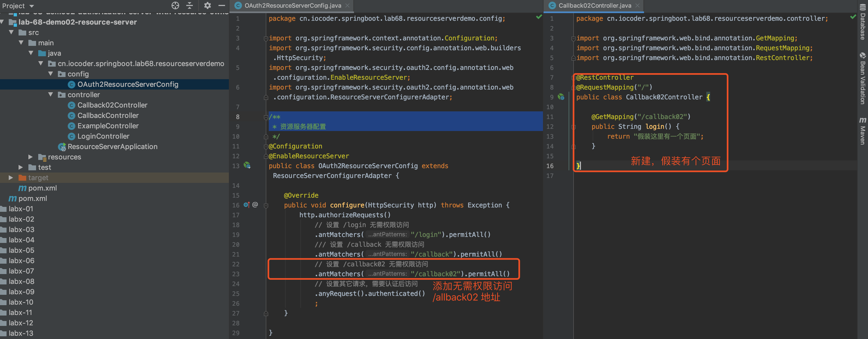Select ResourceServerApplication in the project tree
The width and height of the screenshot is (868, 339).
pos(112,147)
